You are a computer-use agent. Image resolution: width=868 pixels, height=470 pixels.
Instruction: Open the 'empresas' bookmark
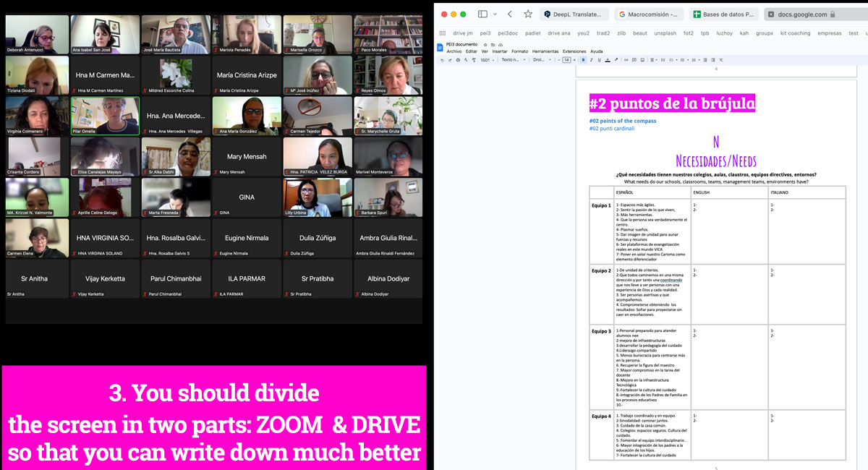(x=830, y=33)
